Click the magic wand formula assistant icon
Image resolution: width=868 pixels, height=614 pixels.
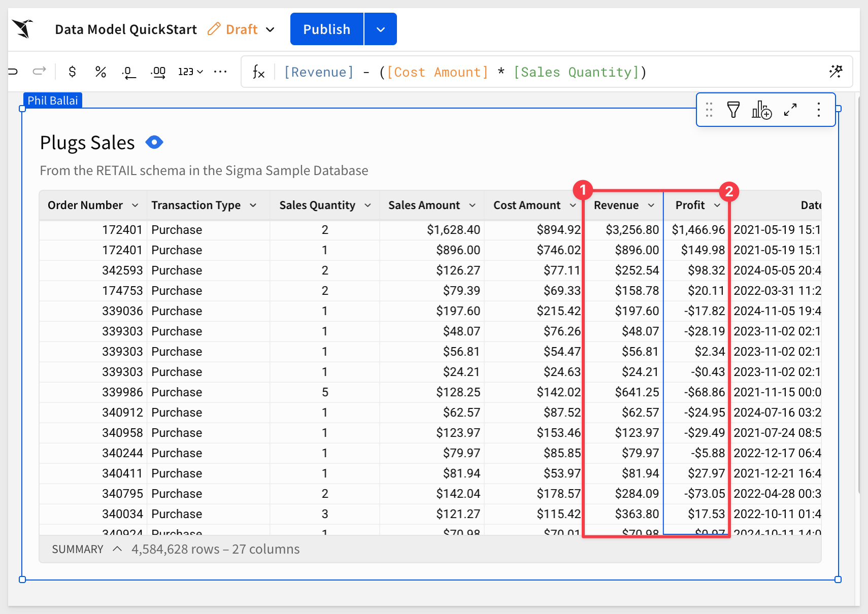tap(836, 72)
